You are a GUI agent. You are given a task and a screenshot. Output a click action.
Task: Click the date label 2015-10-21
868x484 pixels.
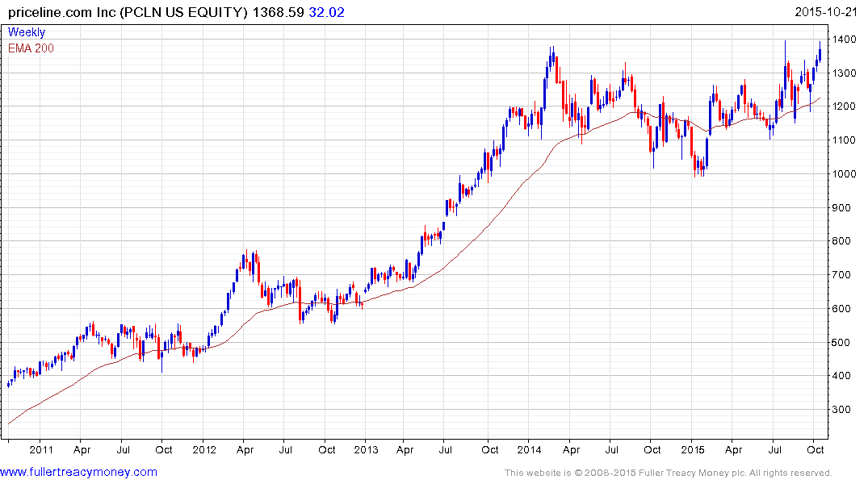click(x=826, y=11)
